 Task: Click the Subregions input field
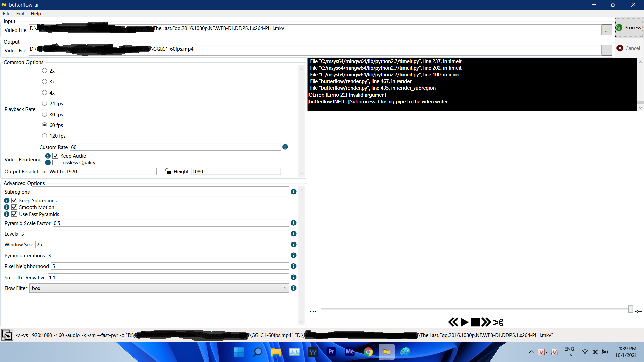(160, 192)
